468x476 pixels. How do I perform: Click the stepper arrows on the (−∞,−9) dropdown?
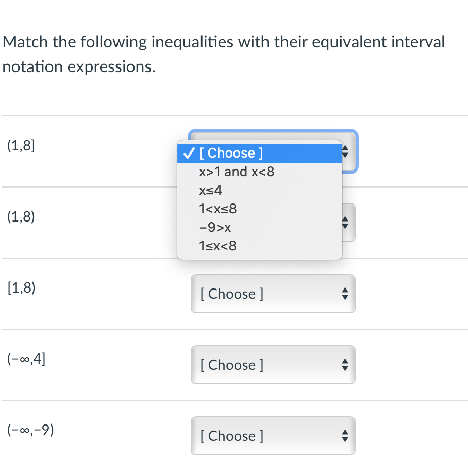pyautogui.click(x=346, y=436)
